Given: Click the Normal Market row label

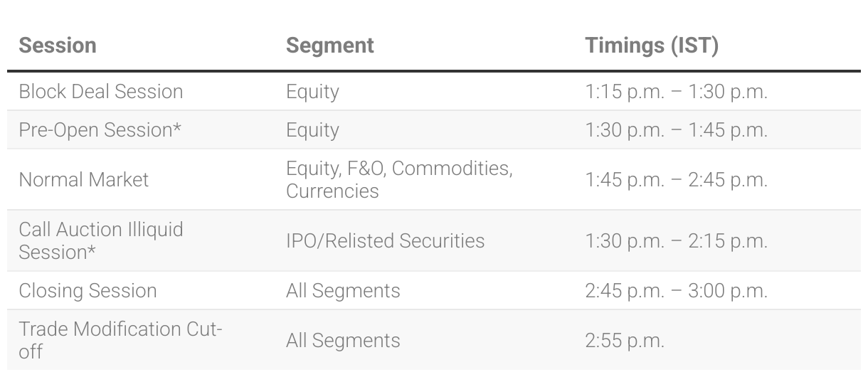Looking at the screenshot, I should (84, 179).
